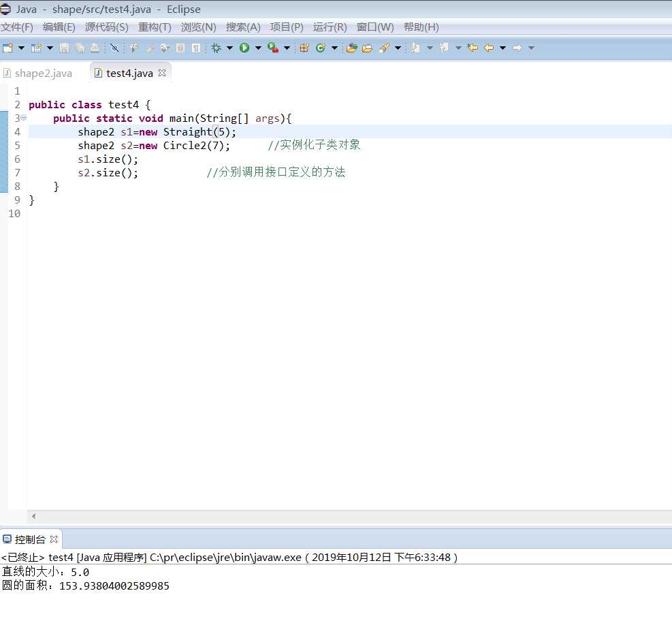Click the greyed pencil-shaped toolbar icon
This screenshot has width=672, height=625.
coord(150,48)
